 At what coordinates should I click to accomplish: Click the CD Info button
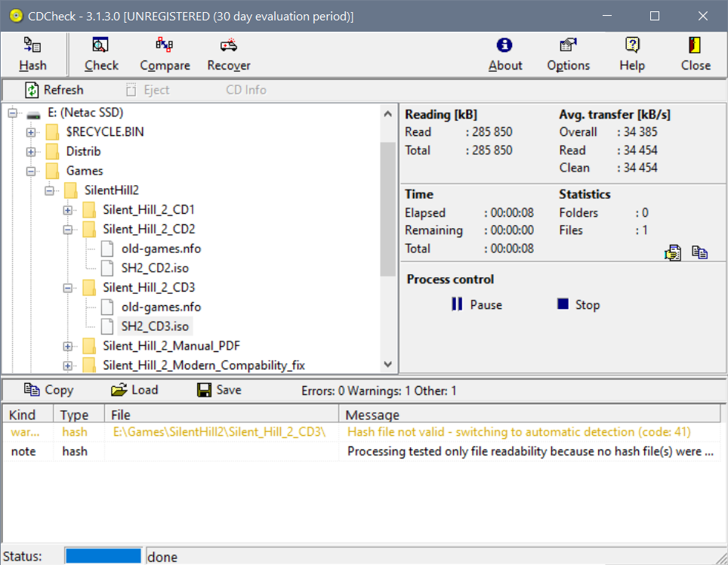(x=246, y=90)
